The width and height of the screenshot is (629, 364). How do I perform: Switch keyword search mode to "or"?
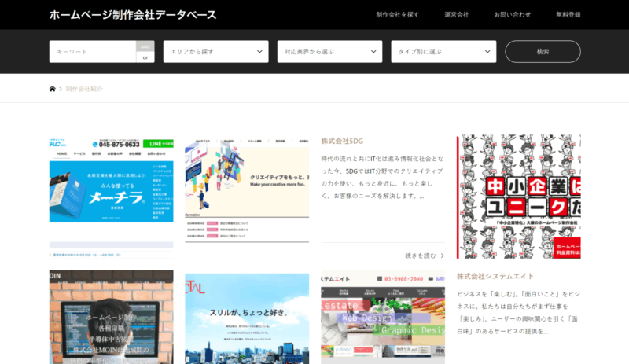coord(145,57)
